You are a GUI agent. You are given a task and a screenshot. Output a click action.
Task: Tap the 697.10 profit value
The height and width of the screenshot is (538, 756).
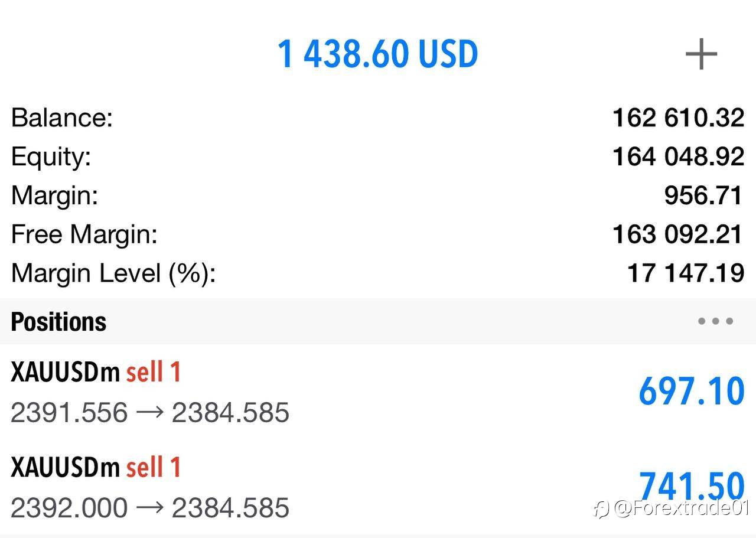coord(692,392)
